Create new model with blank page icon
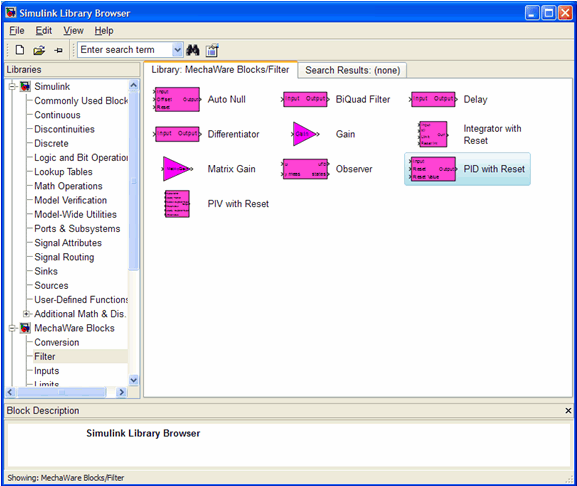The image size is (577, 486). [x=20, y=50]
